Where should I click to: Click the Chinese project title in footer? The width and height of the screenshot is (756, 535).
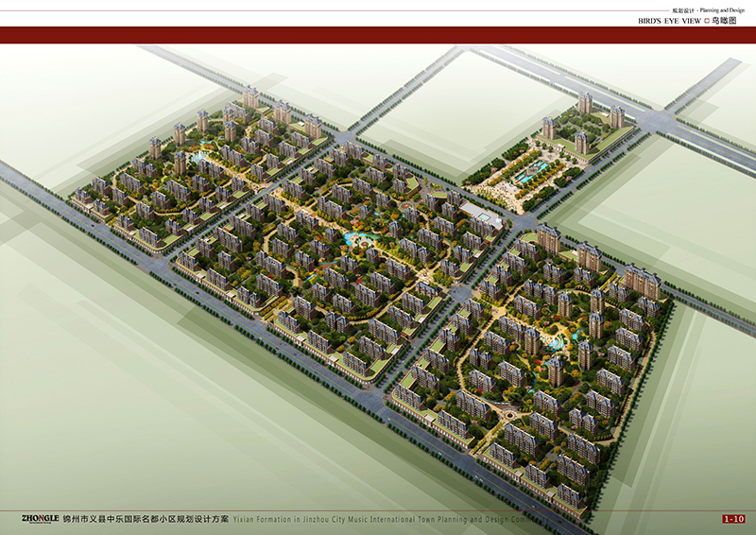tap(145, 519)
